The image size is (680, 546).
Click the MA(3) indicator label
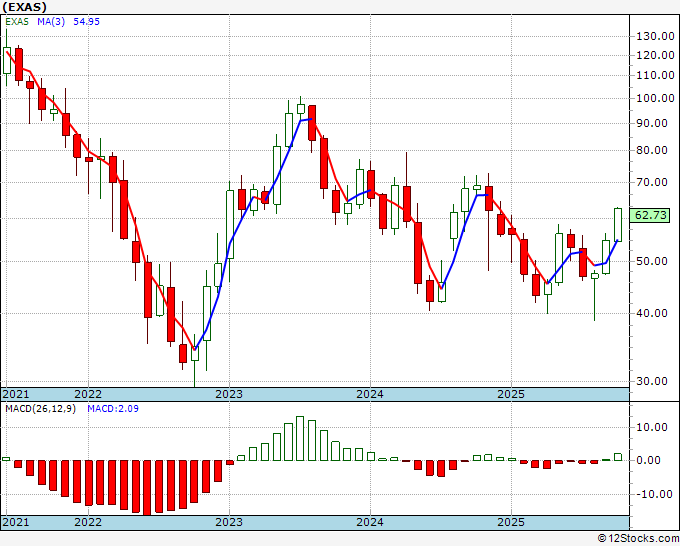(51, 21)
